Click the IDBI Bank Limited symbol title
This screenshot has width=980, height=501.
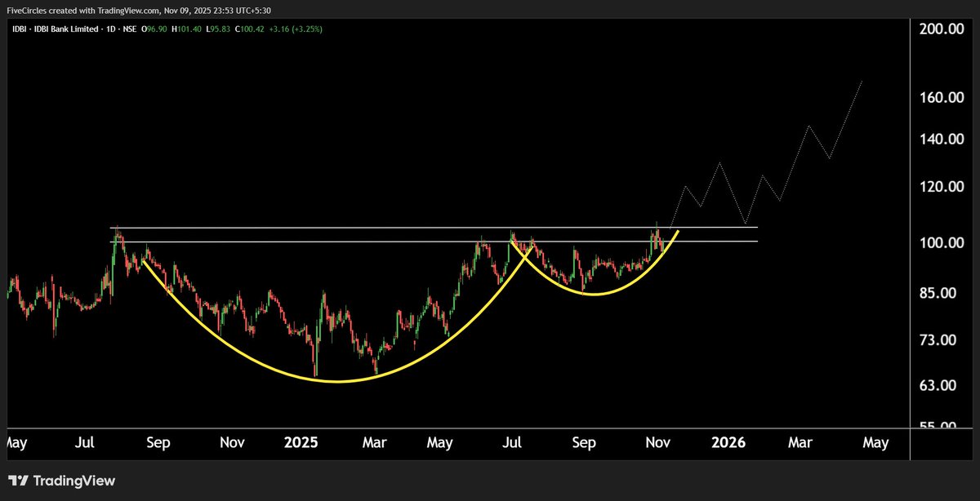pos(75,29)
